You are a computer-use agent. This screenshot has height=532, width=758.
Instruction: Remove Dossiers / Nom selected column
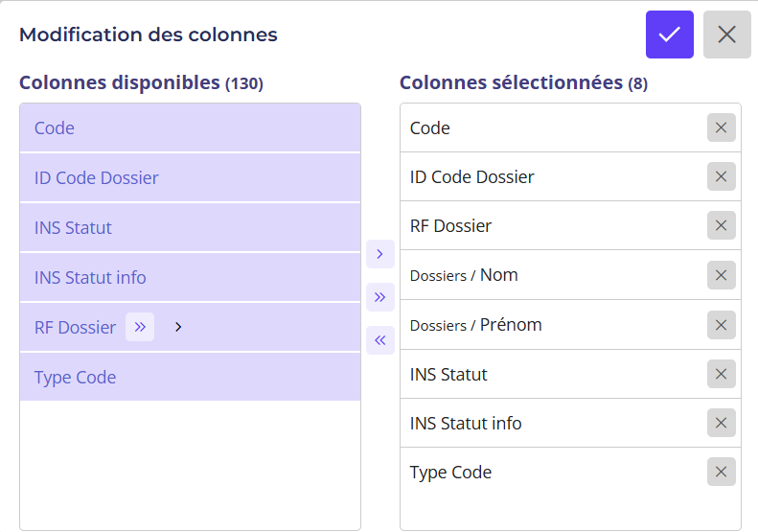[721, 275]
